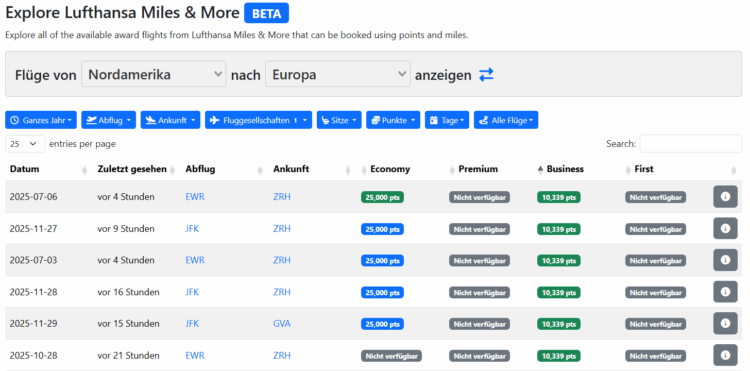The image size is (750, 371).
Task: Click the BETA badge
Action: pyautogui.click(x=266, y=13)
